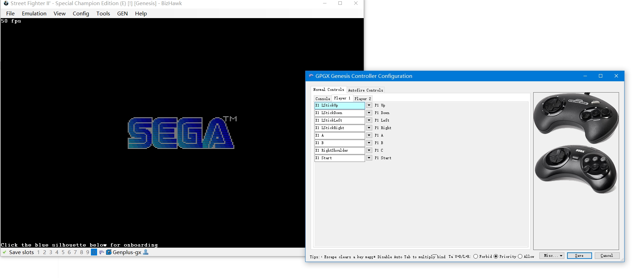644x278 pixels.
Task: Select the Allow radio button
Action: coord(520,256)
